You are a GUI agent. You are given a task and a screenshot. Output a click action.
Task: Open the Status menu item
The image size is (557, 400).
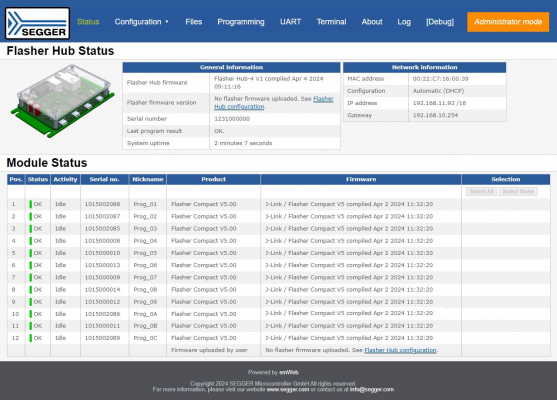[x=88, y=22]
